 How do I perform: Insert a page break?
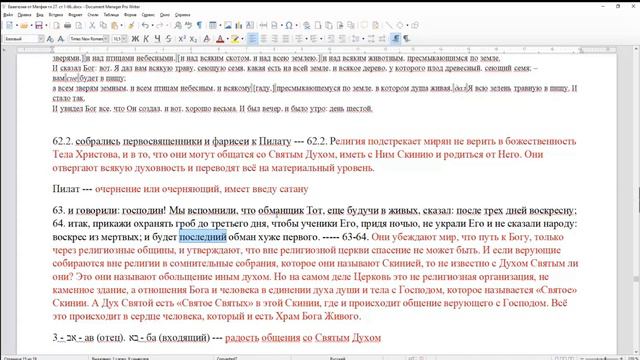pyautogui.click(x=263, y=25)
